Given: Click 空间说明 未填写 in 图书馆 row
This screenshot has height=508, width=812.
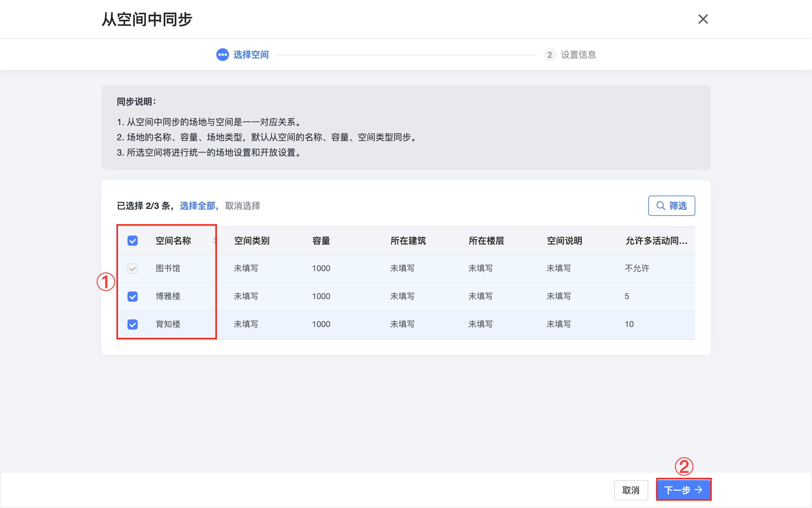Looking at the screenshot, I should pyautogui.click(x=559, y=269).
